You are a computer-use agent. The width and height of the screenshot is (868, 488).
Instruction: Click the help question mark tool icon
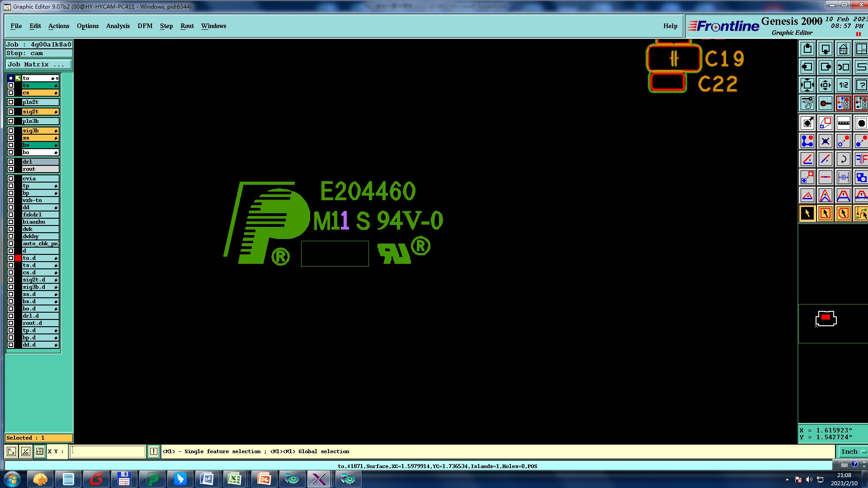point(861,85)
